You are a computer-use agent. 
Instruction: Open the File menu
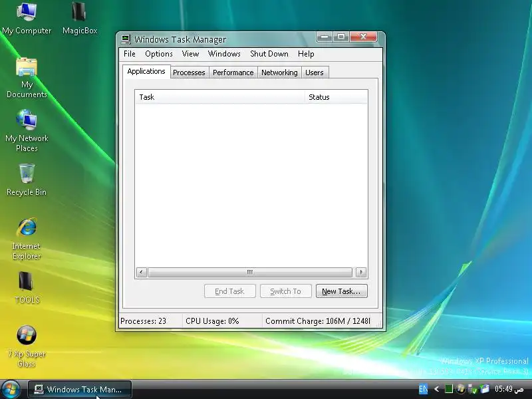tap(129, 54)
